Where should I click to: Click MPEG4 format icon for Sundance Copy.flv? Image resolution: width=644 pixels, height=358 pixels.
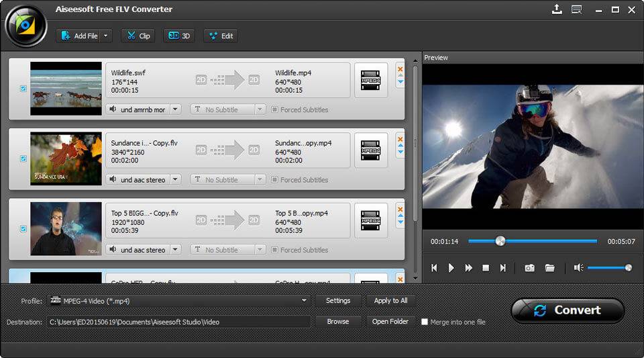370,150
